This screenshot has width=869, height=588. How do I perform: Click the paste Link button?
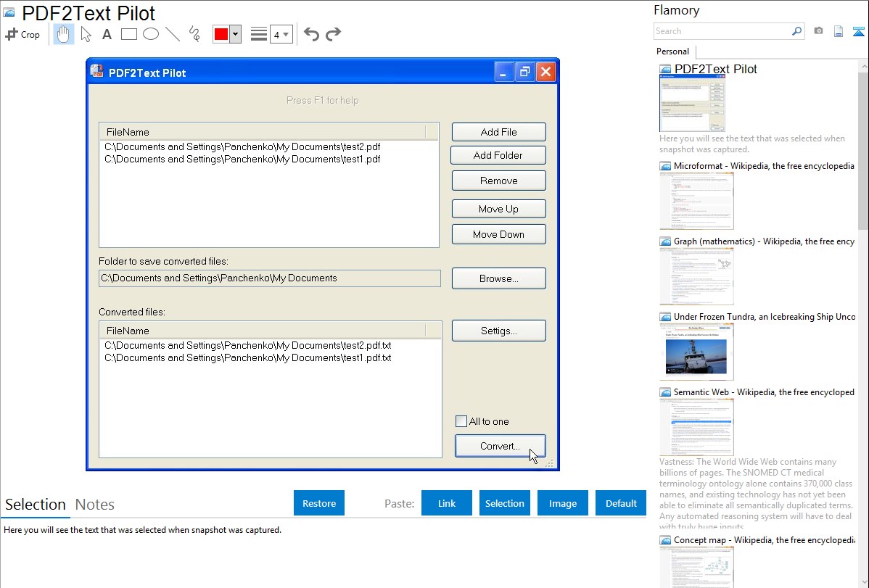(x=447, y=503)
